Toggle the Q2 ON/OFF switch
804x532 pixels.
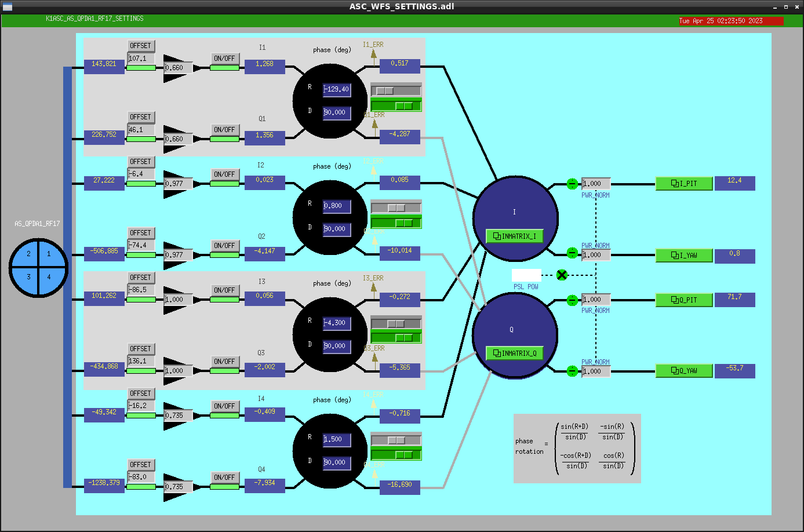[224, 246]
